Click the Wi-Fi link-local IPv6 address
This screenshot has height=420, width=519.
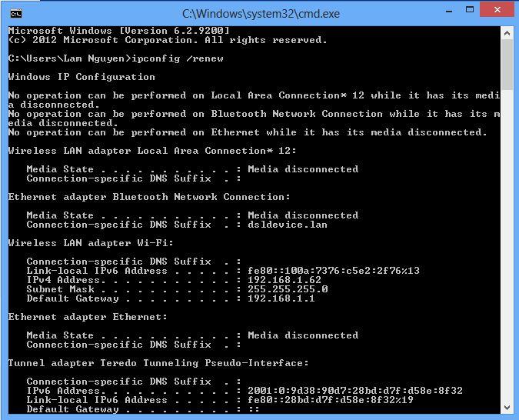point(334,271)
